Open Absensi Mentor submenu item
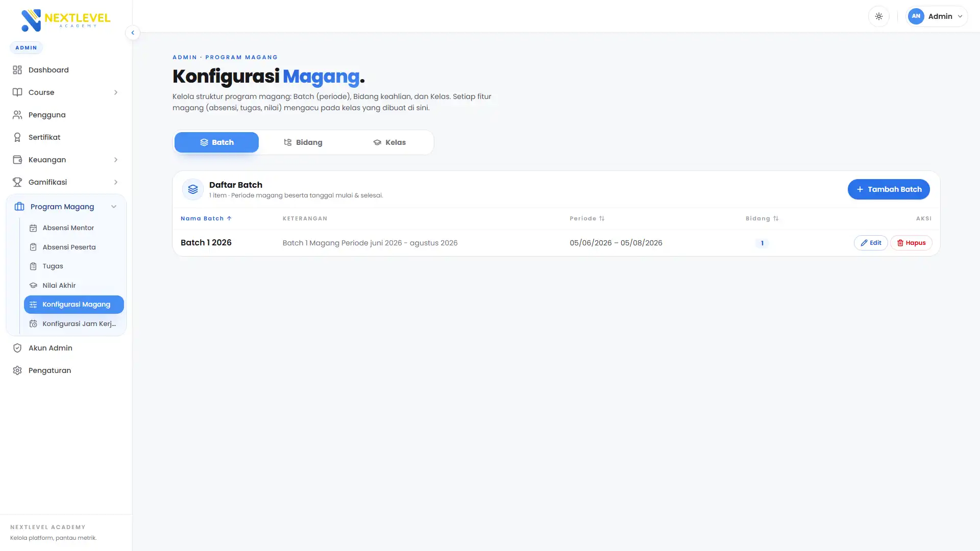 (x=73, y=228)
